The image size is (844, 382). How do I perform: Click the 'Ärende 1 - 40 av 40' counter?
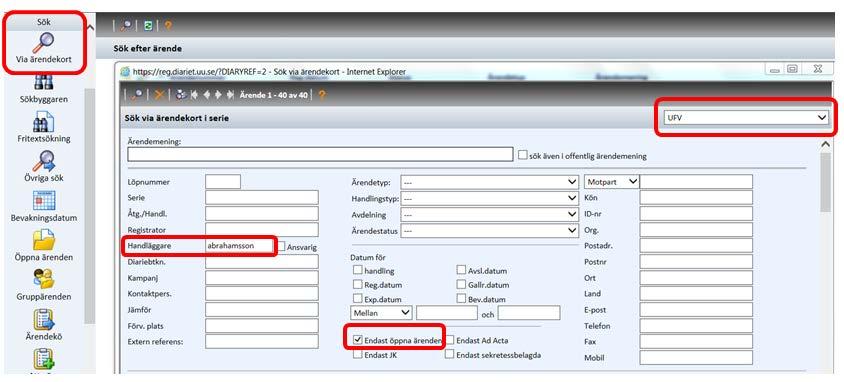(x=273, y=95)
